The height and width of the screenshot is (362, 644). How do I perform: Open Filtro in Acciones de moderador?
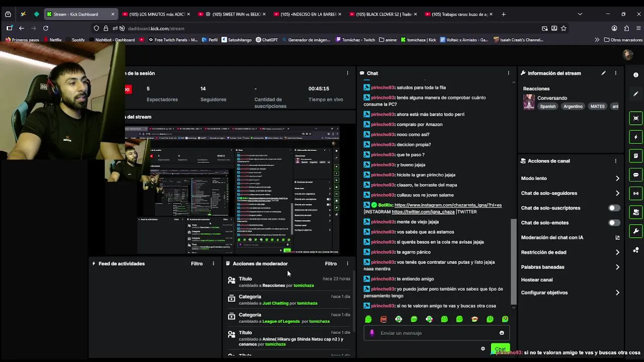click(331, 263)
